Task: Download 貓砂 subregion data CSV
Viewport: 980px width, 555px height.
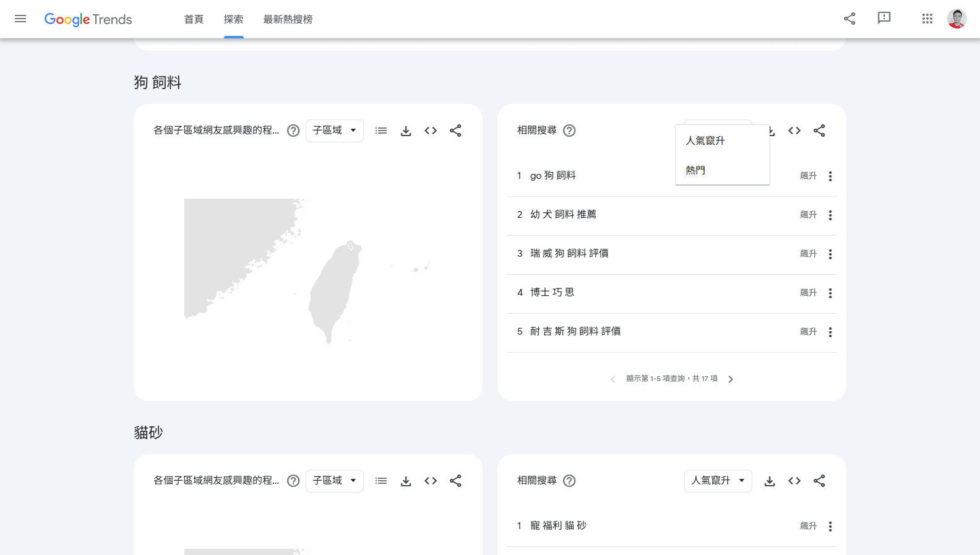Action: 406,481
